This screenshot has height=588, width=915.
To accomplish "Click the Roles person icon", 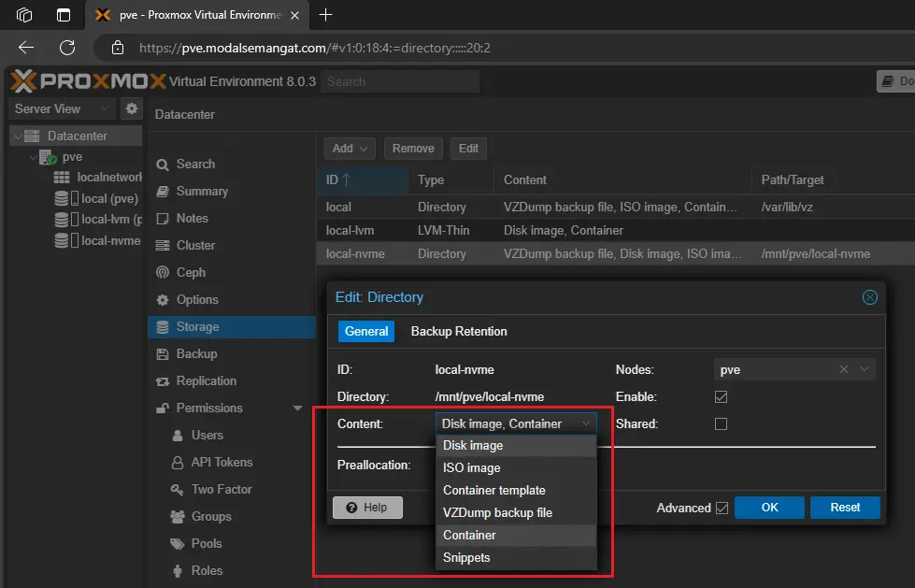I will [178, 571].
